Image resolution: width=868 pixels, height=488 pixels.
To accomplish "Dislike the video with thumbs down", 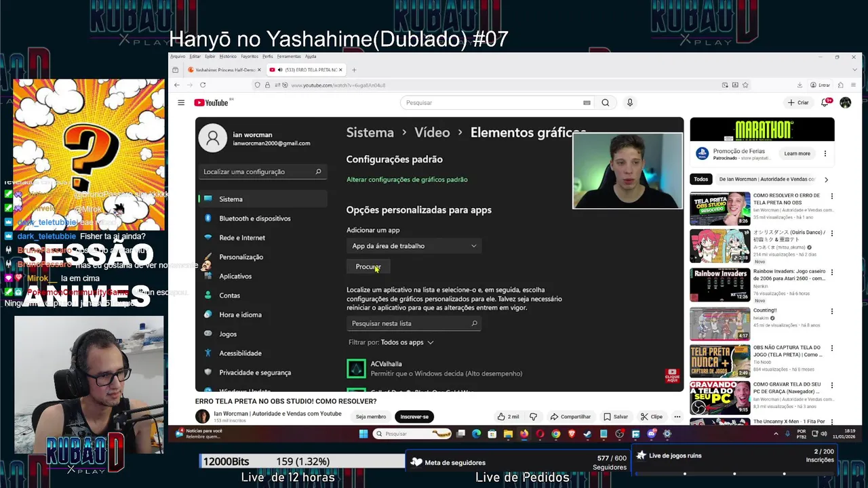I will (533, 416).
